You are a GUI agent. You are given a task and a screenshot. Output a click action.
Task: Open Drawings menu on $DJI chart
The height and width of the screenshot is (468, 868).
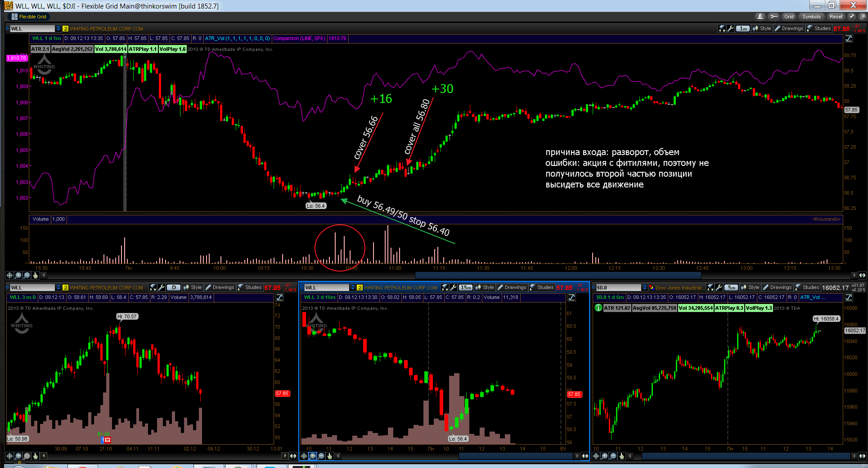click(777, 287)
